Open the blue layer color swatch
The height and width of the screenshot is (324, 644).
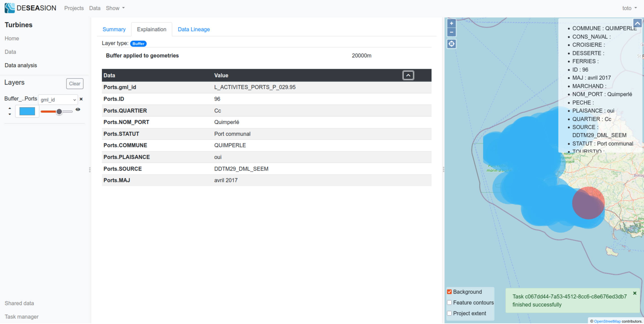coord(27,111)
